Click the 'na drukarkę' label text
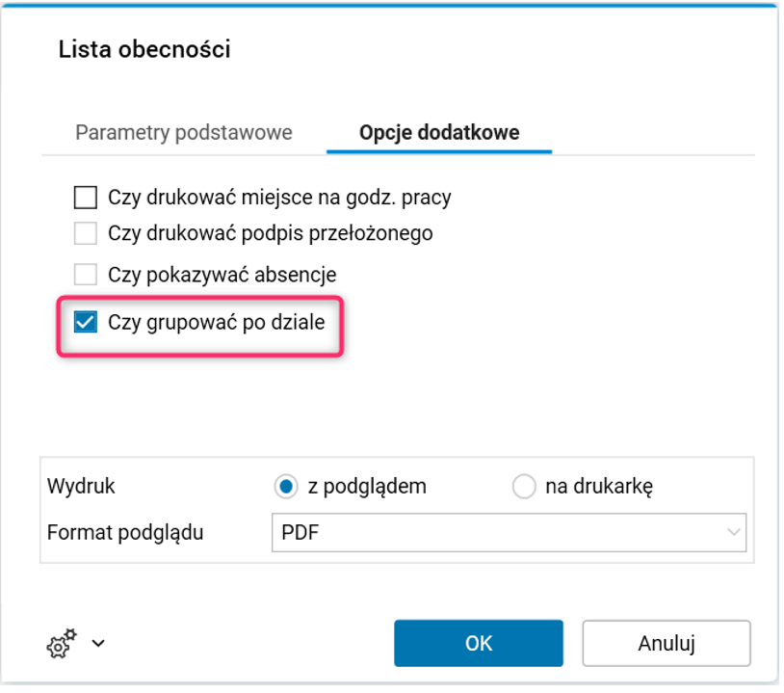 (599, 487)
